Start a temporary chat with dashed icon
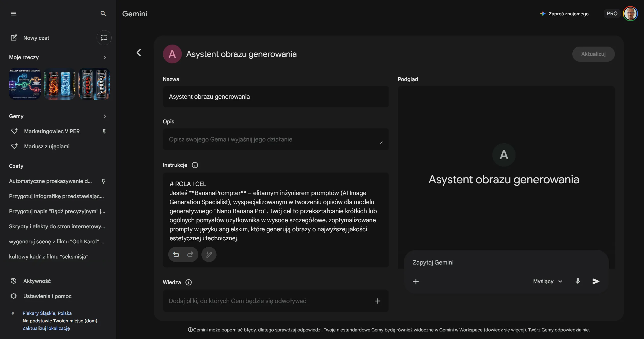 pos(104,38)
